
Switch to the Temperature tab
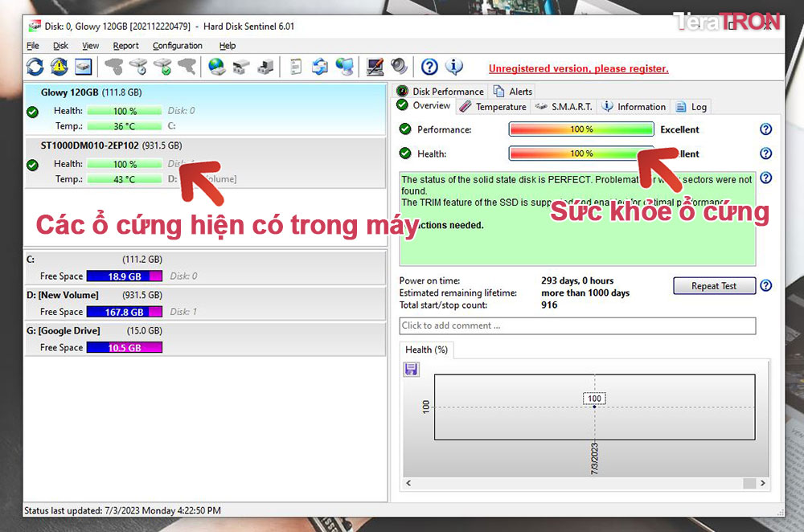tap(494, 107)
